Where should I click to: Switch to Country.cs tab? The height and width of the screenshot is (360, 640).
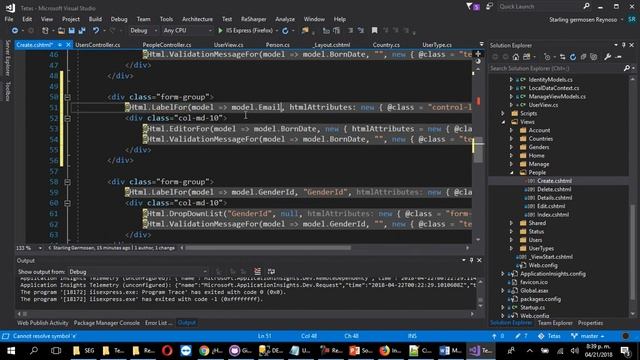click(386, 45)
